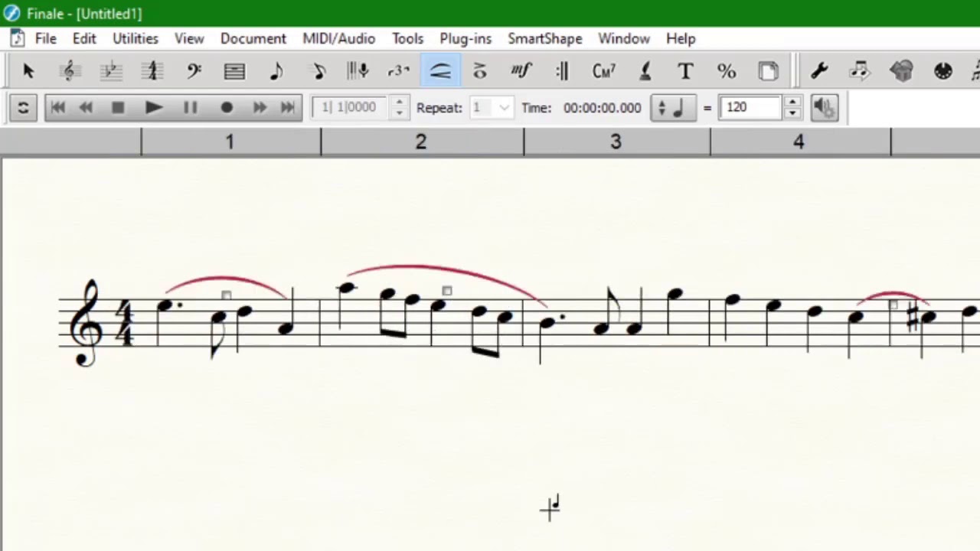Select the Text T tool
Screen dimensions: 980x551
coord(685,71)
